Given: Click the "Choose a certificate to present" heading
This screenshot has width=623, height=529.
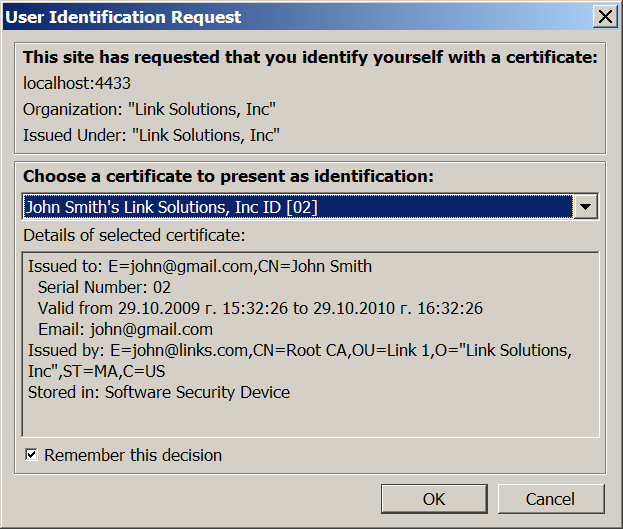Looking at the screenshot, I should pyautogui.click(x=229, y=176).
